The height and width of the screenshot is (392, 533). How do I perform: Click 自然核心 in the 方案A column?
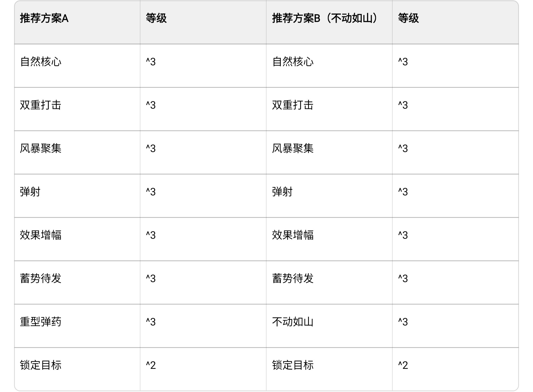(41, 62)
